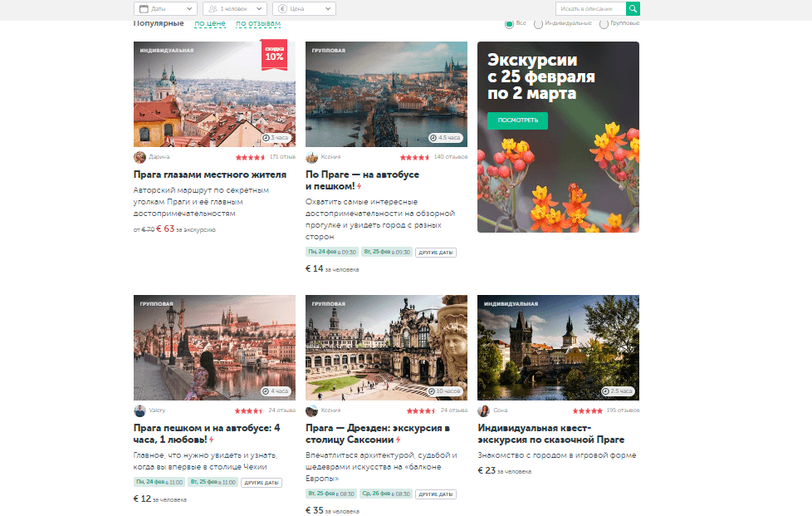This screenshot has width=812, height=516.
Task: Click the green search magnifier button
Action: 633,8
